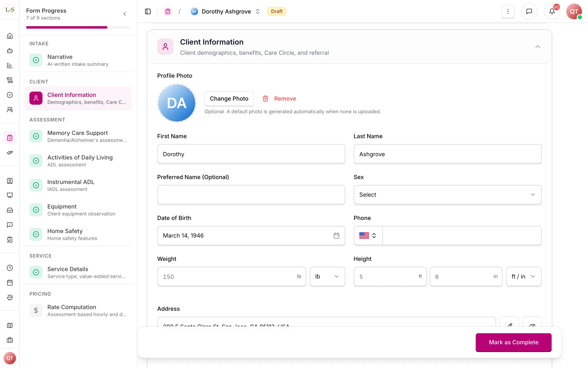Open the briefcase icon in left rail
This screenshot has width=588, height=368.
coord(10,340)
